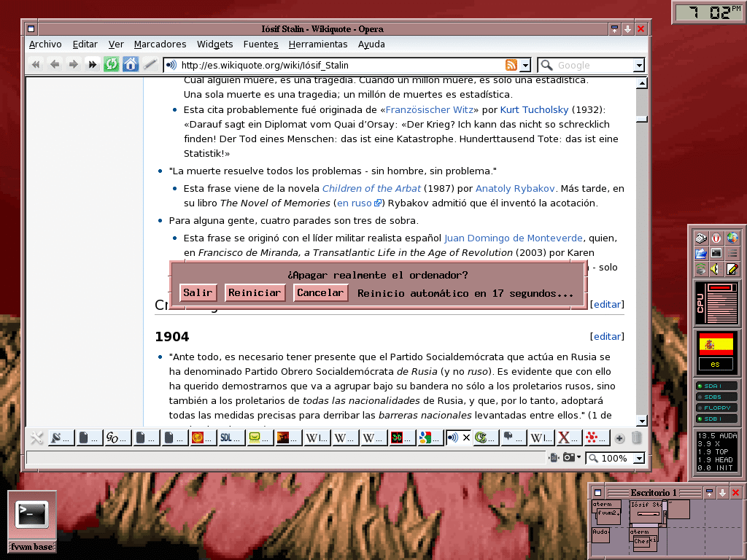Expand the Google search engine dropdown
Image resolution: width=747 pixels, height=560 pixels.
639,65
